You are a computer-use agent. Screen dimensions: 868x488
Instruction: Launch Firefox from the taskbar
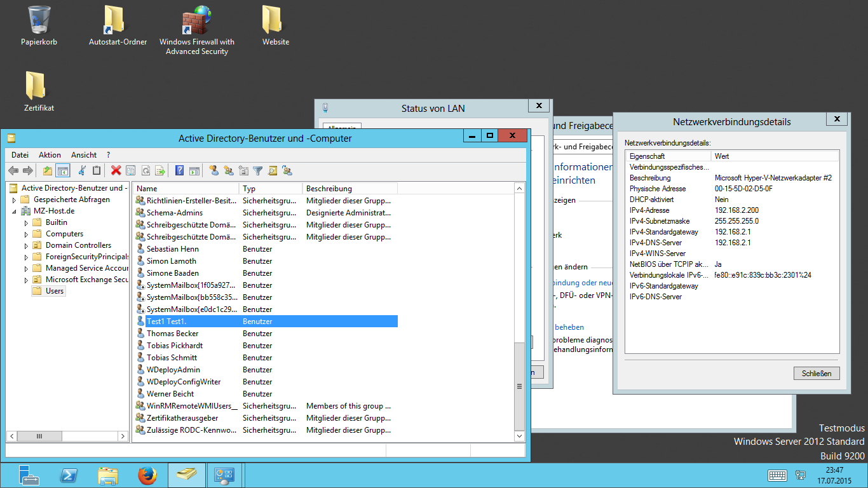[147, 475]
